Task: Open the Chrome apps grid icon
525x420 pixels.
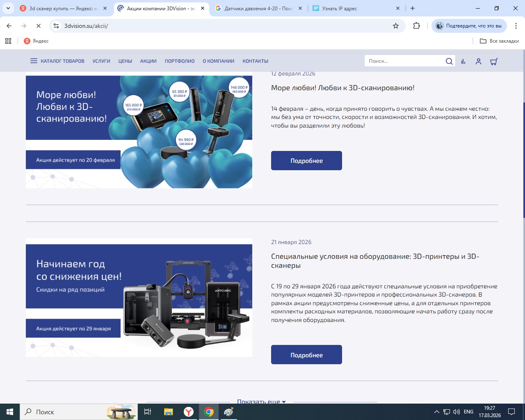Action: tap(8, 41)
